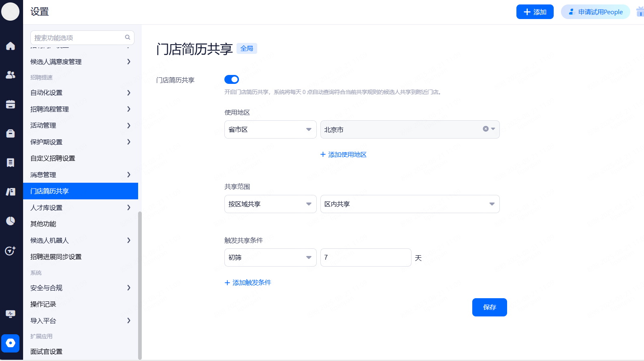The width and height of the screenshot is (644, 361).
Task: Click the 添加使用地区 link
Action: [x=343, y=155]
